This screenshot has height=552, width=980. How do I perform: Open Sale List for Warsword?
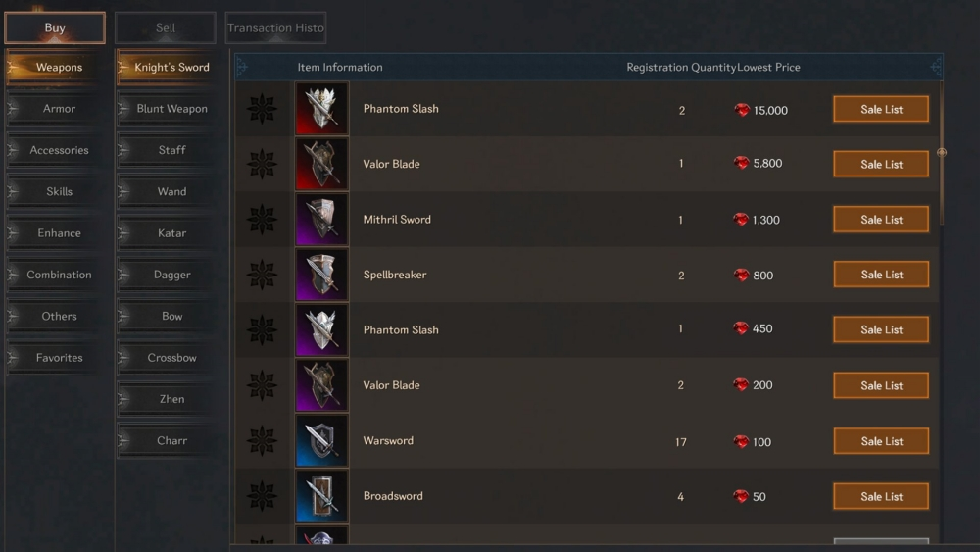click(881, 441)
